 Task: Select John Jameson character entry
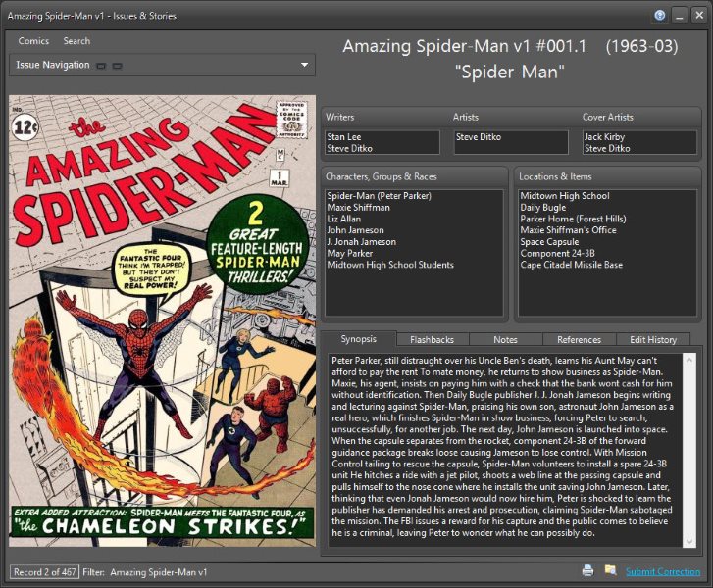click(355, 230)
